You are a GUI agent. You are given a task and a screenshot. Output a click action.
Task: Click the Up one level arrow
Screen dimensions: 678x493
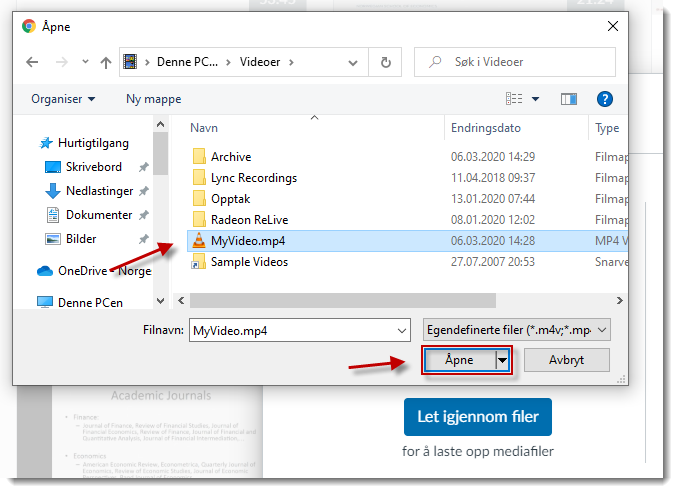point(106,62)
